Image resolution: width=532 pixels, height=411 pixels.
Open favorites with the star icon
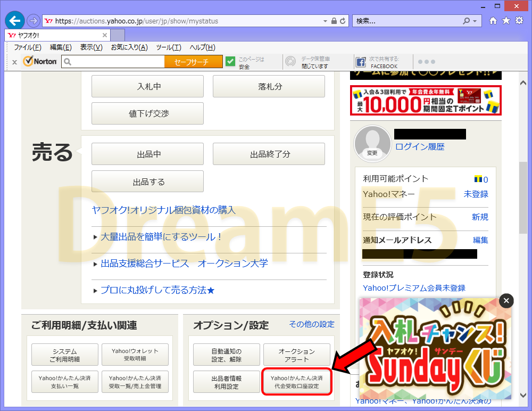pos(506,21)
